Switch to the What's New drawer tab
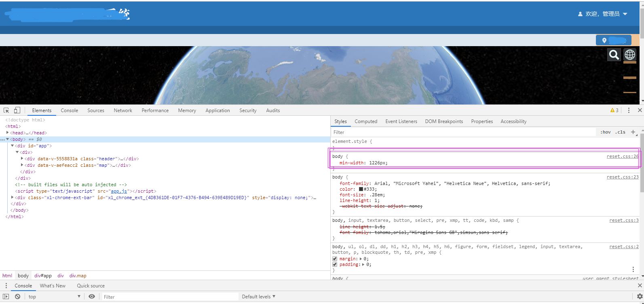Screen dimensions: 644x304 (53, 285)
